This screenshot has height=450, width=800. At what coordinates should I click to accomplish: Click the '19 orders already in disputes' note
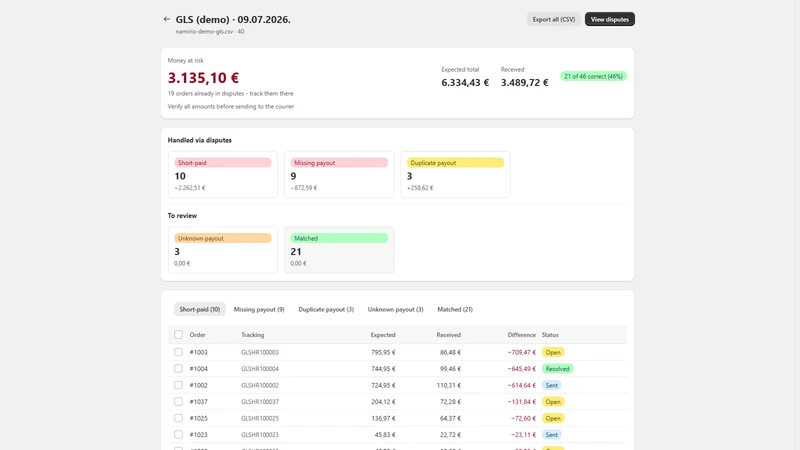pos(231,93)
